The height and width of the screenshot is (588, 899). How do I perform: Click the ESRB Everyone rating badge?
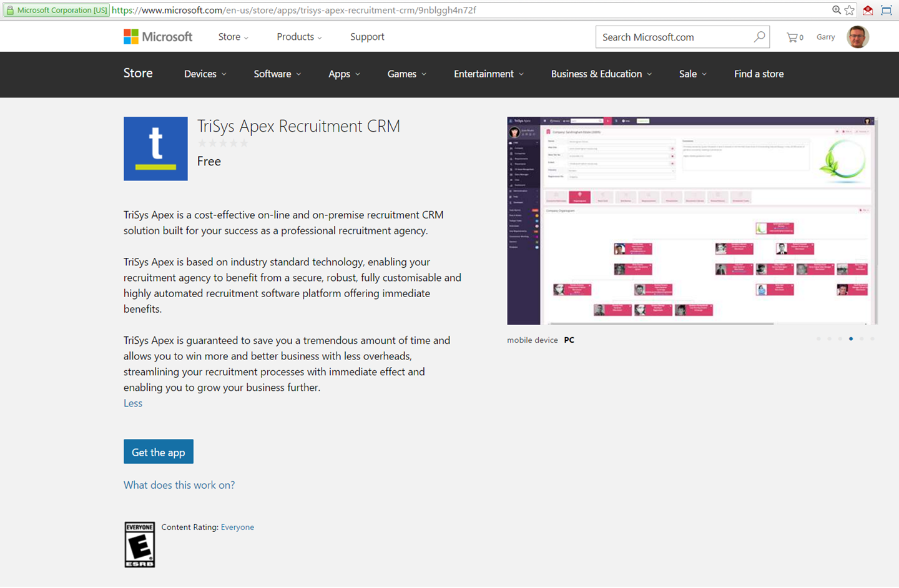coord(140,545)
